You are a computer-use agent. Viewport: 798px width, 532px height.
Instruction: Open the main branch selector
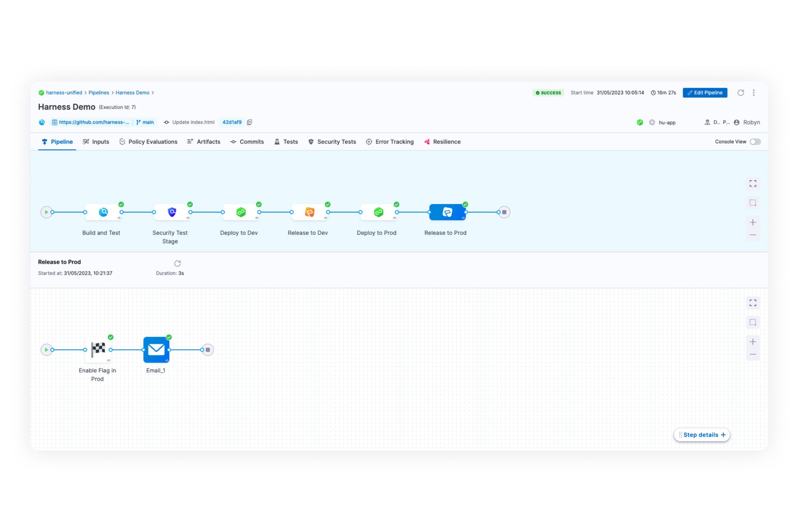[145, 122]
